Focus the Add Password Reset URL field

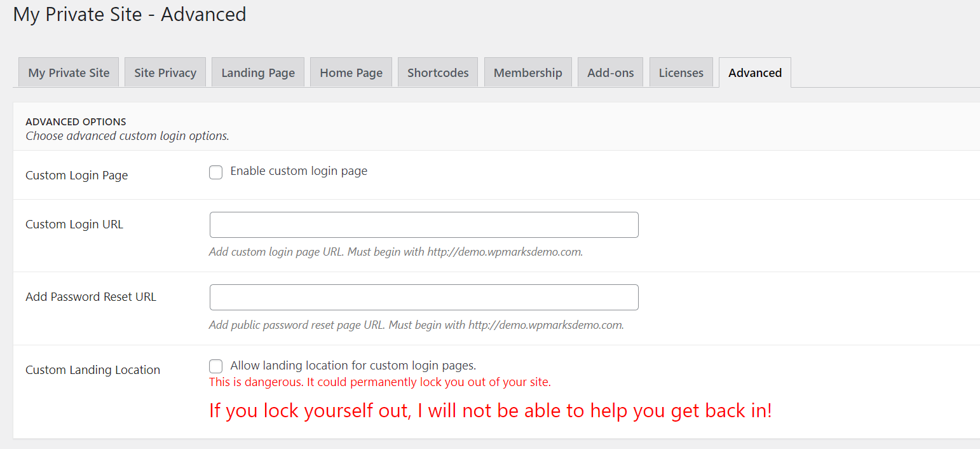(424, 297)
